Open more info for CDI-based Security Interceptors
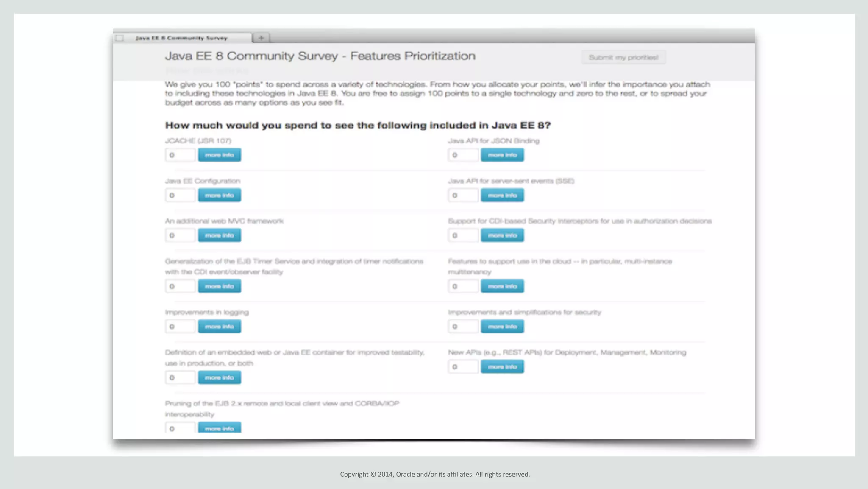Screen dimensions: 868x489 pyautogui.click(x=502, y=235)
